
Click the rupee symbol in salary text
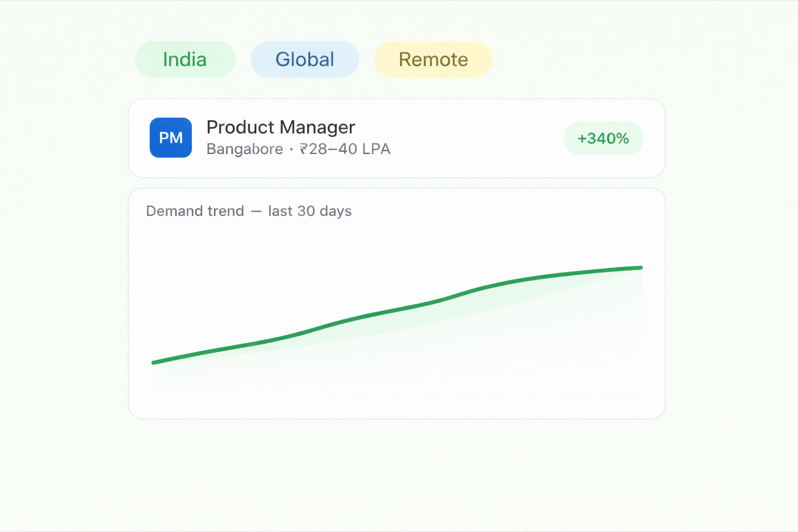303,149
